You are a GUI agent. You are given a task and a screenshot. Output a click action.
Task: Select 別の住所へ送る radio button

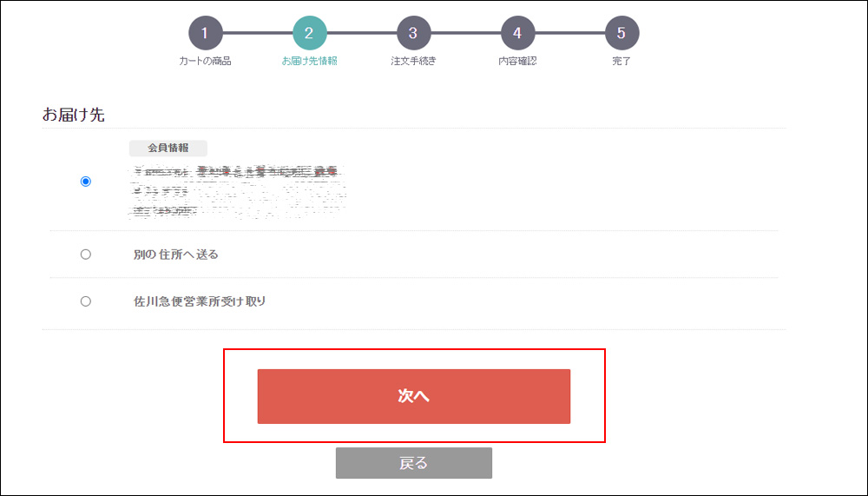click(x=86, y=255)
